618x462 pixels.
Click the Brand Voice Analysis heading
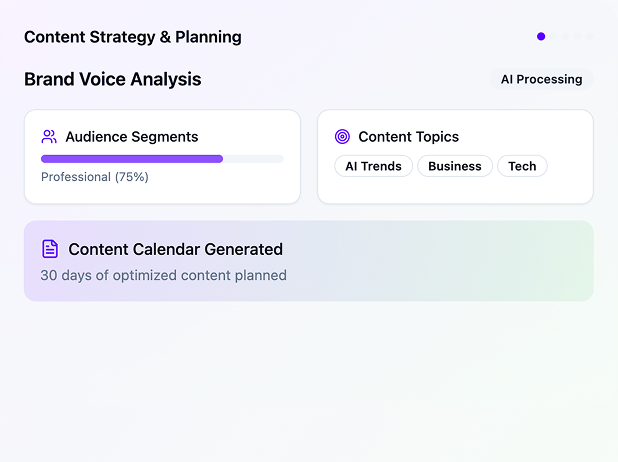click(112, 79)
